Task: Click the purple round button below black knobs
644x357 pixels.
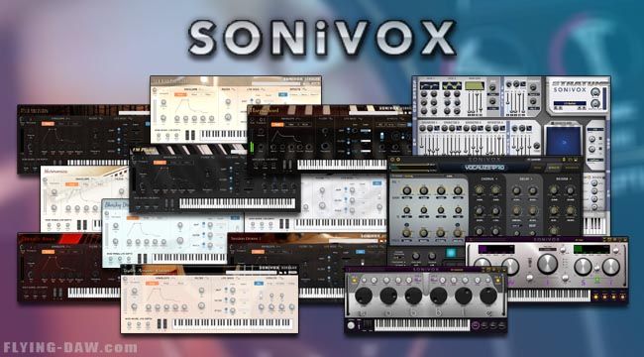Action: 476,325
